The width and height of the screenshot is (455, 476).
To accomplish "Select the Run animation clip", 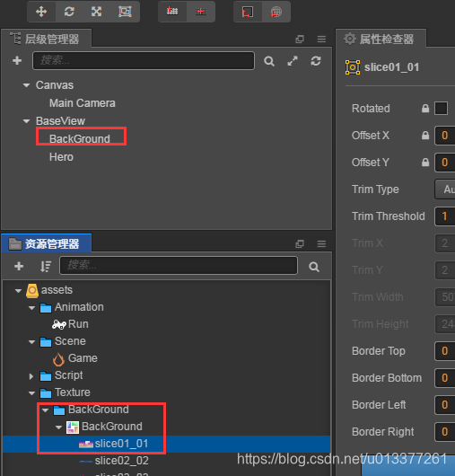I will click(x=78, y=324).
